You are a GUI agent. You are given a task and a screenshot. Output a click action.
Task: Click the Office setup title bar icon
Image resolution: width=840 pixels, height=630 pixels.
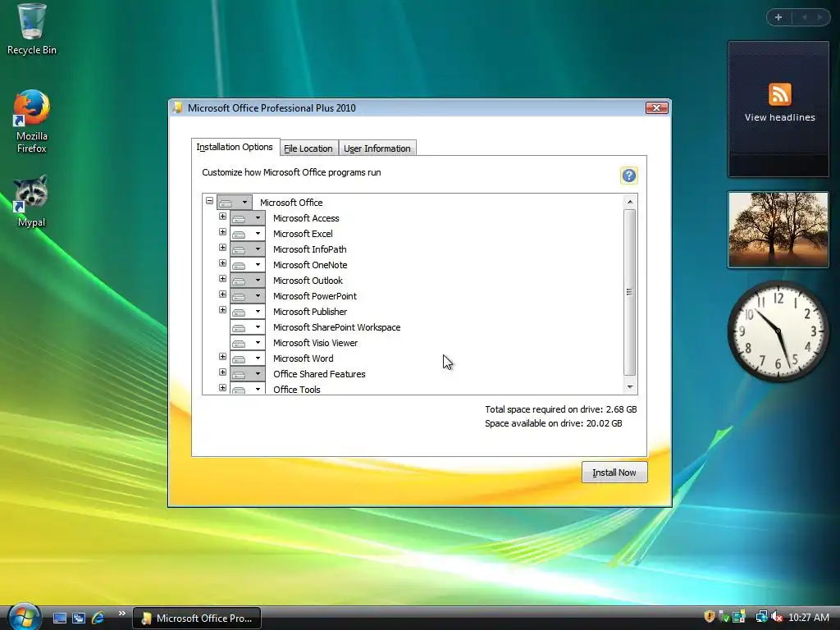click(x=177, y=107)
